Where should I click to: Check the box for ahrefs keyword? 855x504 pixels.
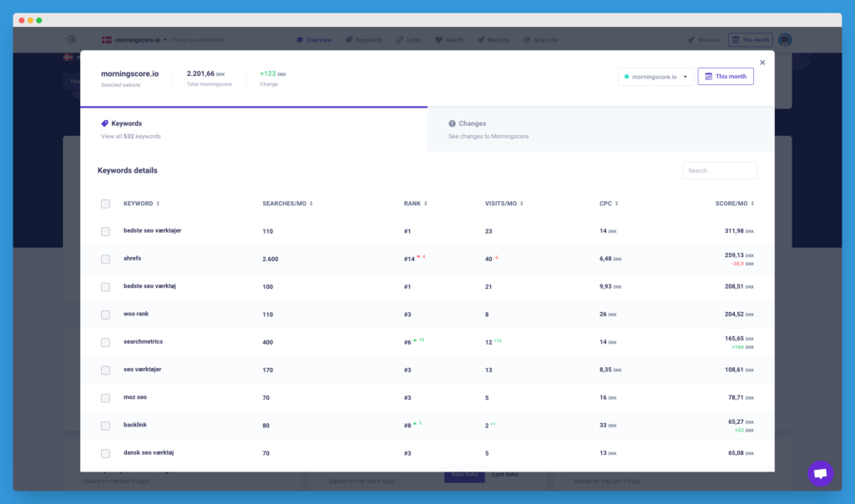[x=105, y=260]
